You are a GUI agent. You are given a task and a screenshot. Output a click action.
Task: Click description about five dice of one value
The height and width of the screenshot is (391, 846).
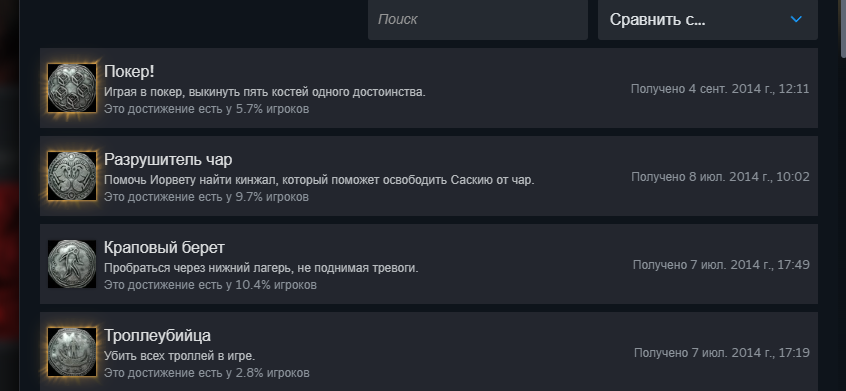coord(264,92)
